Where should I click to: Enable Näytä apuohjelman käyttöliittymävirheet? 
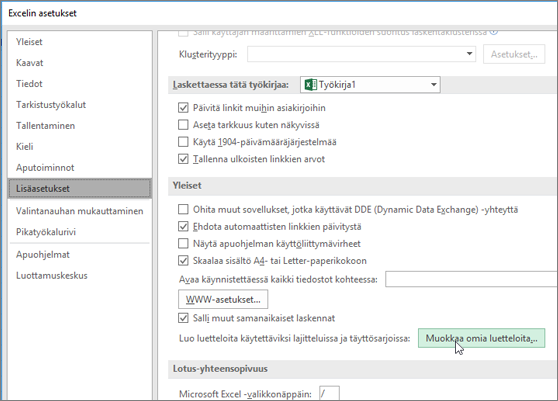(x=183, y=244)
